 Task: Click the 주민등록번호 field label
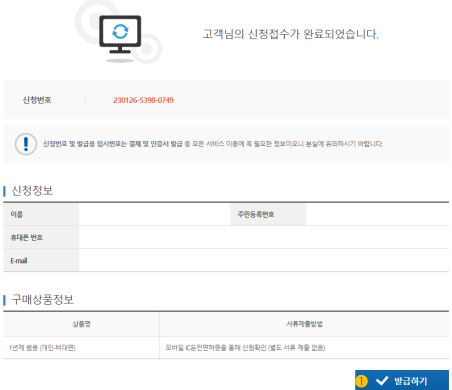[x=256, y=214]
